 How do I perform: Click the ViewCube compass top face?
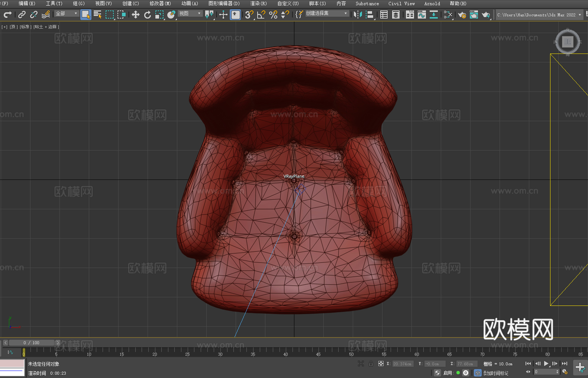click(x=568, y=42)
